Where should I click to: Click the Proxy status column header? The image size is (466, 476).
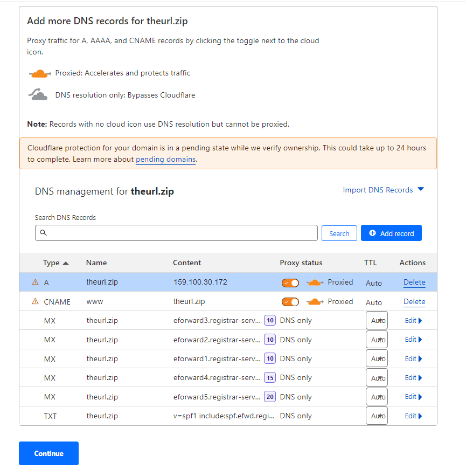point(301,263)
